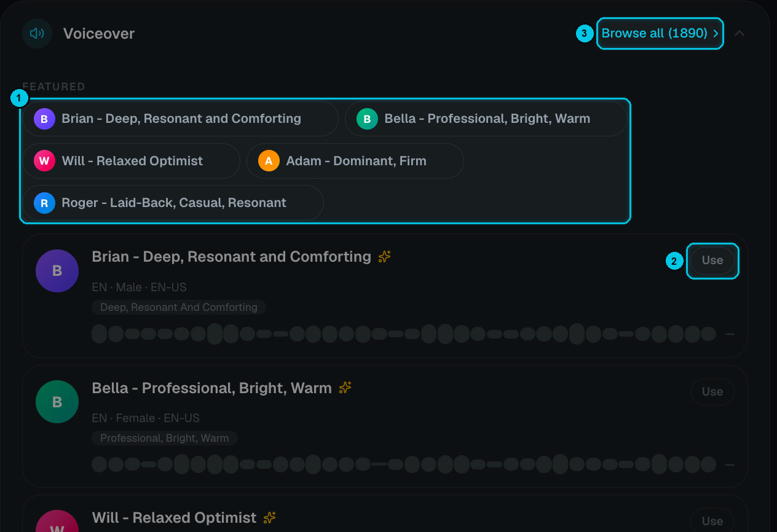Click orange A avatar in Adam chip

[x=269, y=161]
